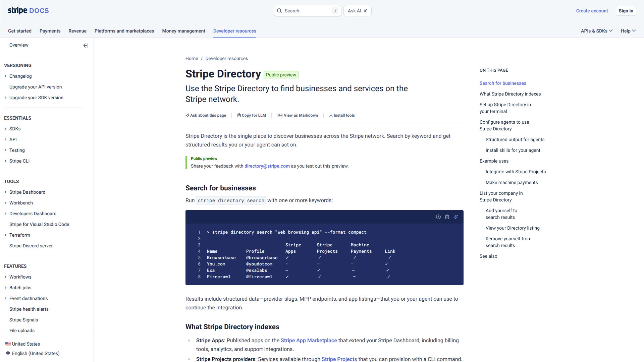Open the Help dropdown menu
Image resolution: width=644 pixels, height=362 pixels.
(628, 31)
